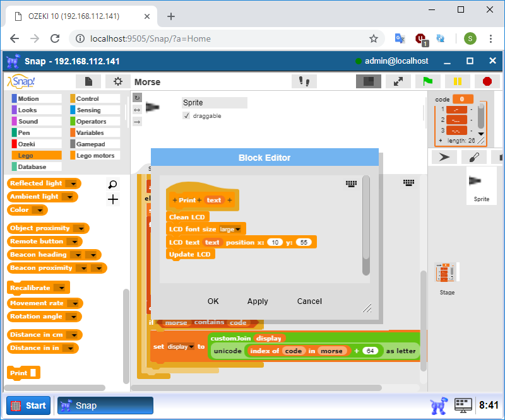This screenshot has height=420, width=505.
Task: Select the Control block category
Action: click(x=95, y=98)
